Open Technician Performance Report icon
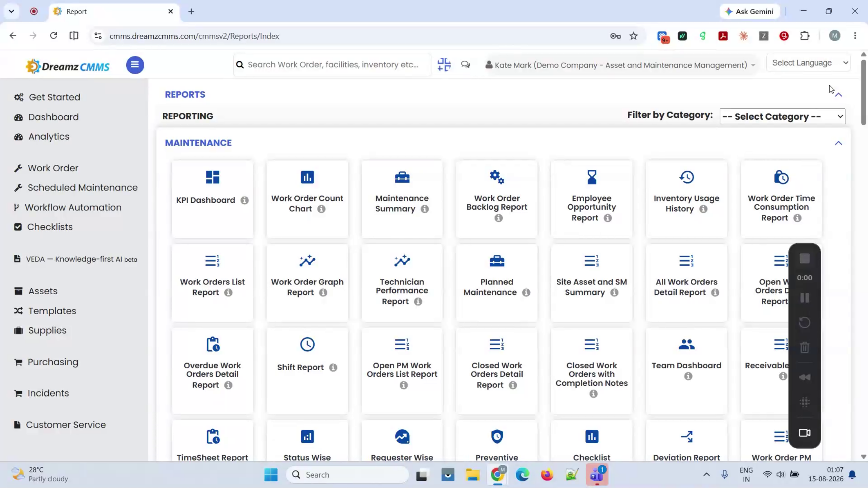This screenshot has width=868, height=488. point(402,261)
